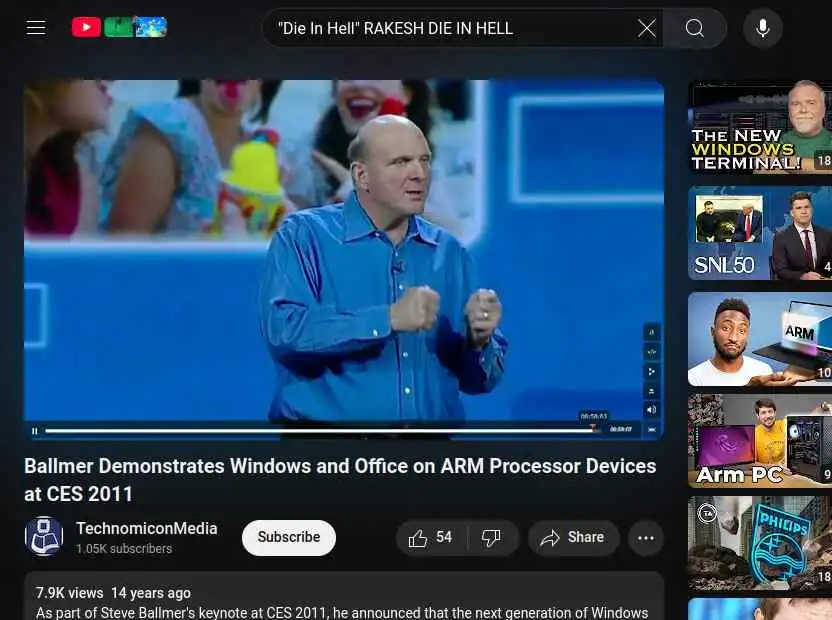Pause the video with the player's pause button

[x=34, y=431]
